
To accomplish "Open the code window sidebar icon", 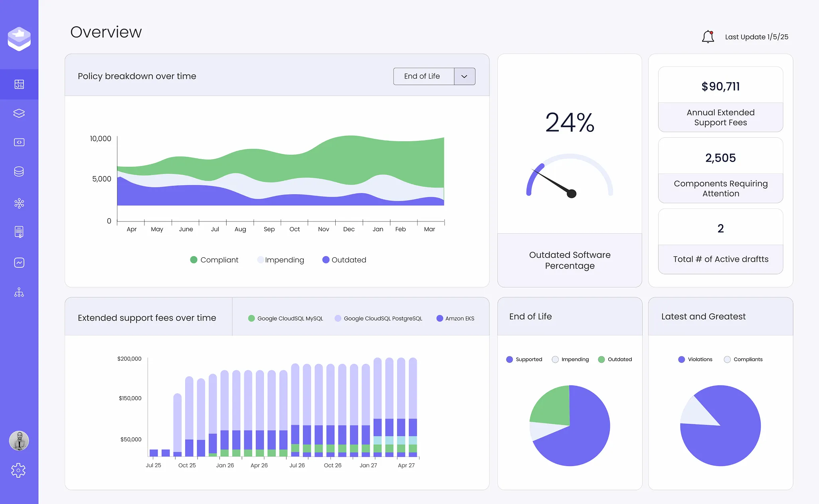I will point(19,142).
